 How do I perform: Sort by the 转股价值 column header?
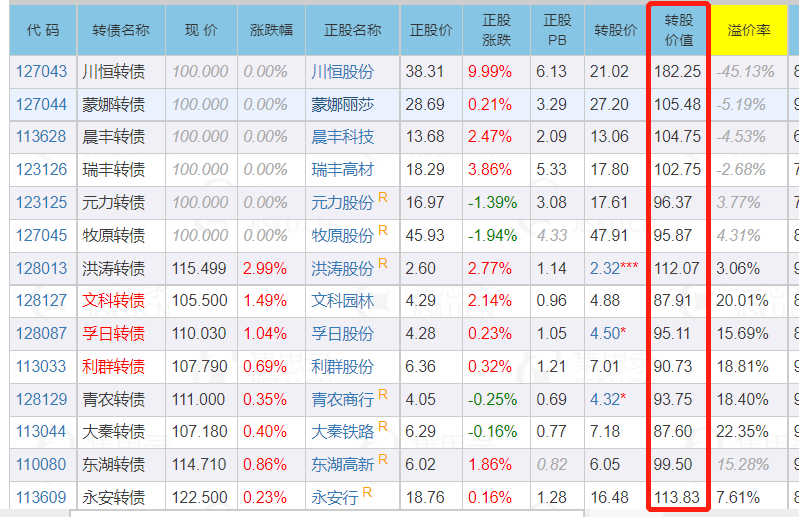pos(678,31)
